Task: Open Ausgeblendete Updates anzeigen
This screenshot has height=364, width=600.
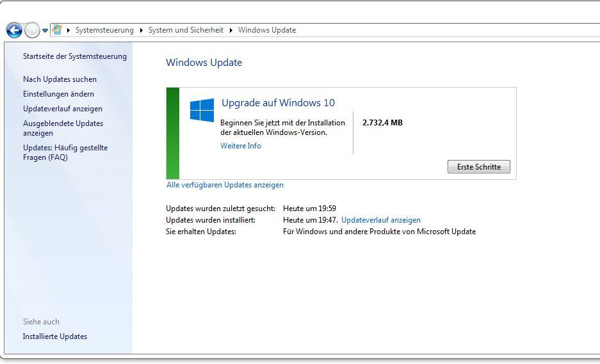Action: point(63,128)
